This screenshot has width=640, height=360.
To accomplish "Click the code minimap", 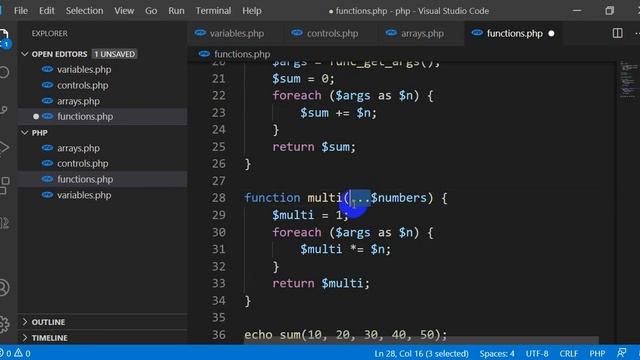I will (628, 80).
